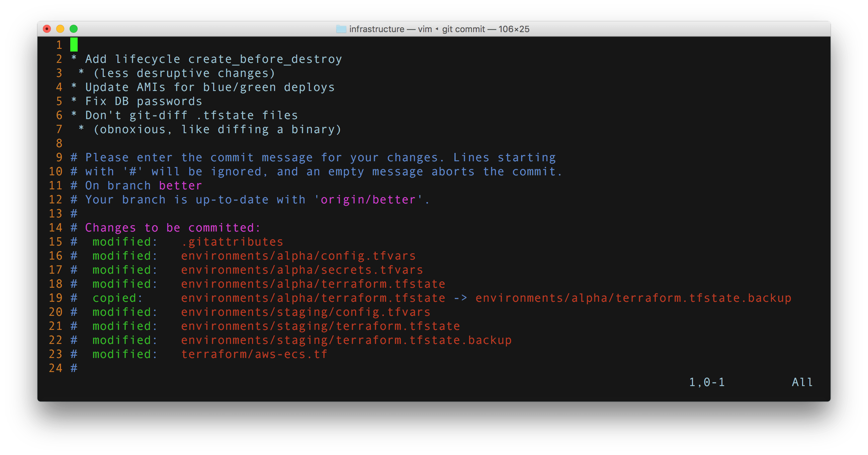The height and width of the screenshot is (455, 868).
Task: Click 'environments/alpha/terraform.tfstate.backup' path
Action: (x=633, y=298)
